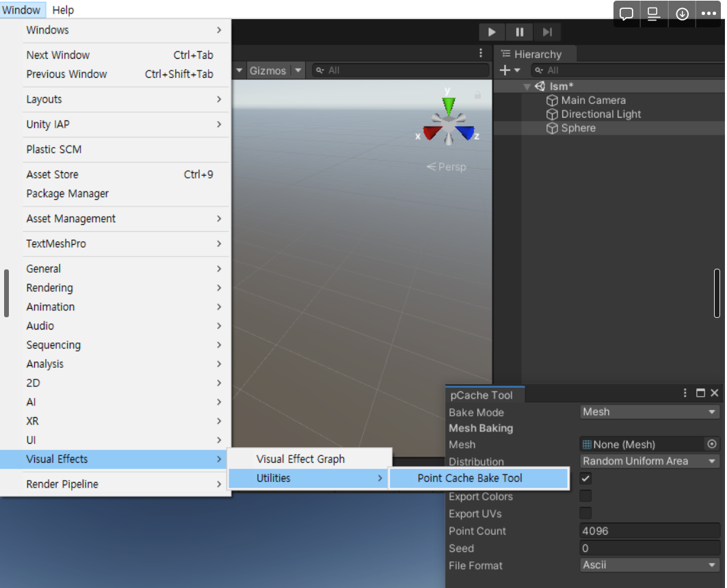Click the Window menu bar item

[22, 10]
